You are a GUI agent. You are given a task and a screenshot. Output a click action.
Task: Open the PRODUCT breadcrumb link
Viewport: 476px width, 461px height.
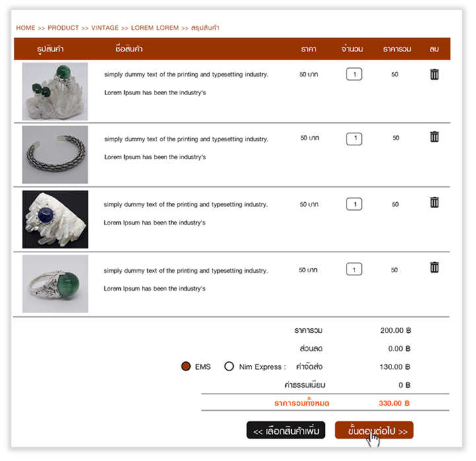pyautogui.click(x=63, y=28)
